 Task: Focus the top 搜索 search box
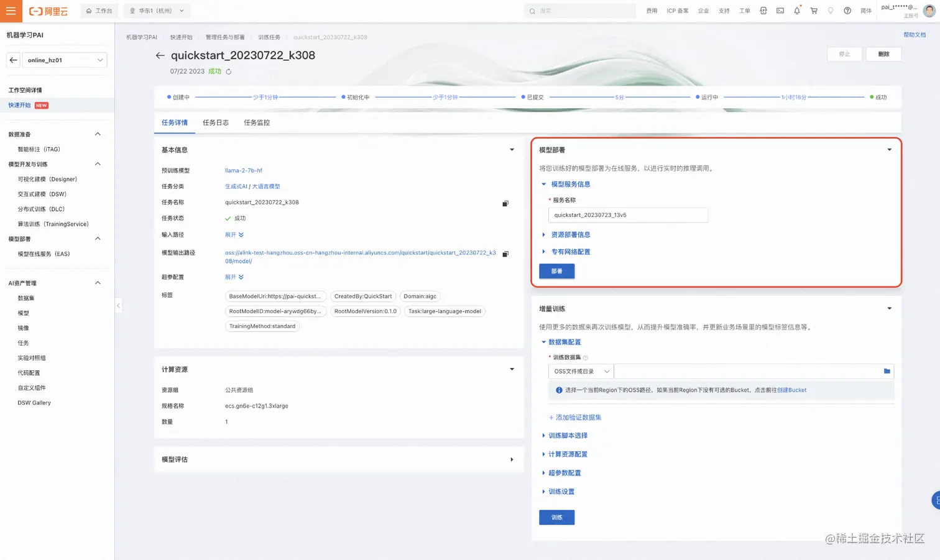tap(579, 11)
